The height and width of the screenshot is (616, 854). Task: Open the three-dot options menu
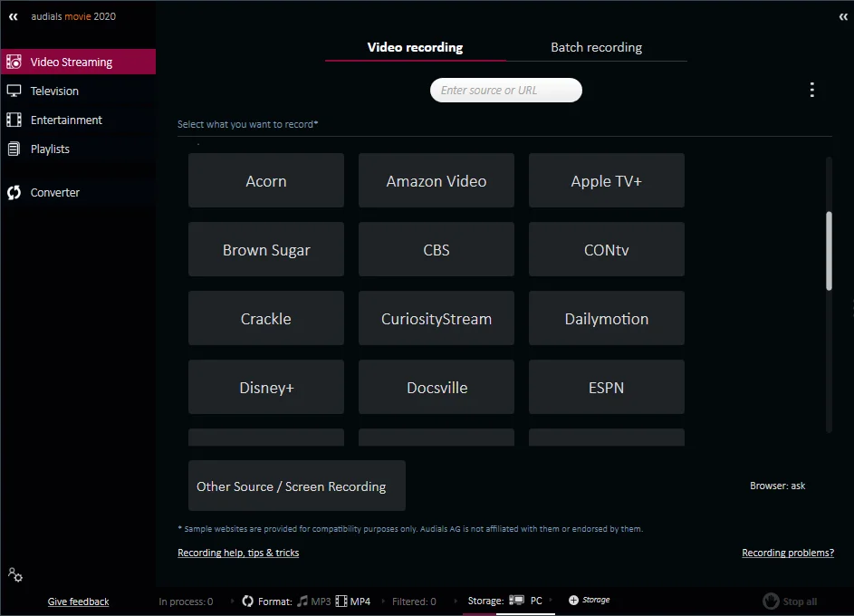click(x=811, y=90)
